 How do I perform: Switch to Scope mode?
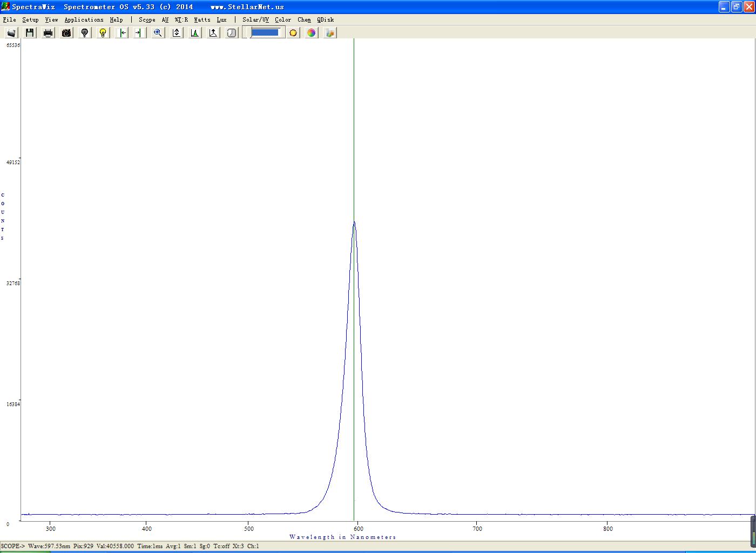tap(147, 19)
